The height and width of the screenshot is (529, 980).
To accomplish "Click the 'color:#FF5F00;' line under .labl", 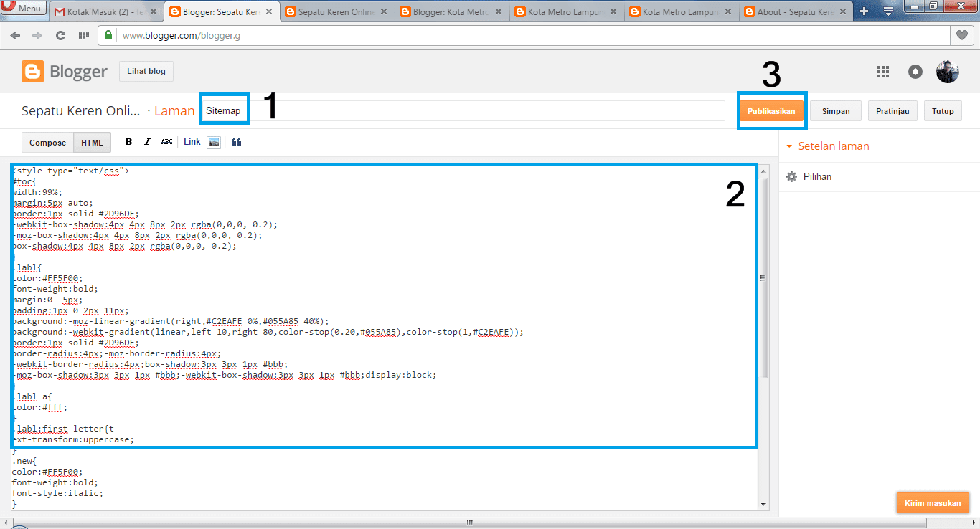I will (x=47, y=278).
